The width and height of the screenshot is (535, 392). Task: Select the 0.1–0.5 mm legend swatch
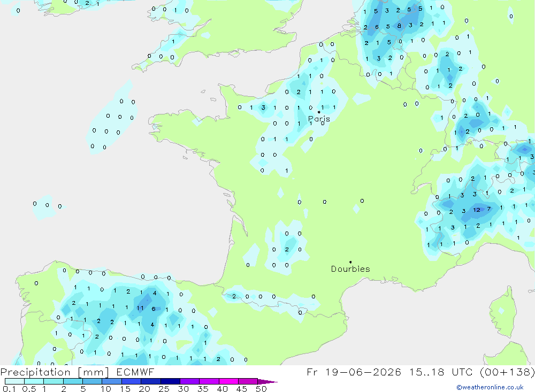tap(14, 381)
